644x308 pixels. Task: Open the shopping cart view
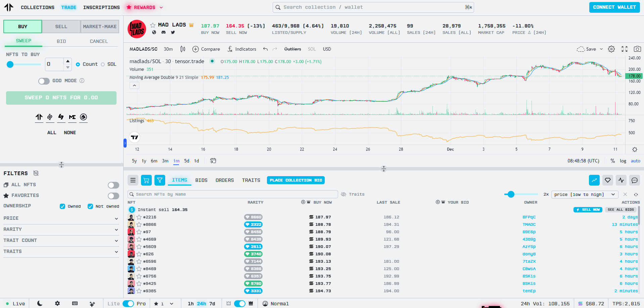pyautogui.click(x=146, y=180)
